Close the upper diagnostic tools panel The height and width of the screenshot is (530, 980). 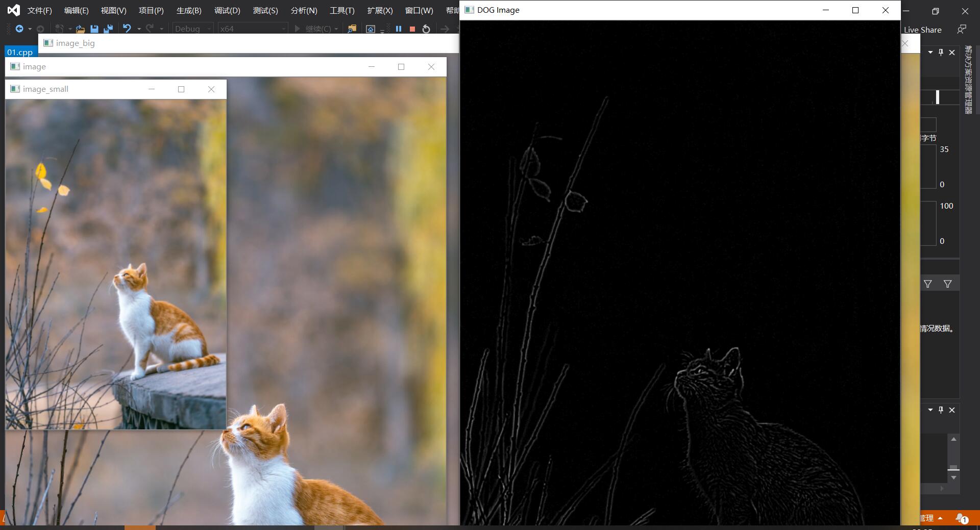pos(952,52)
